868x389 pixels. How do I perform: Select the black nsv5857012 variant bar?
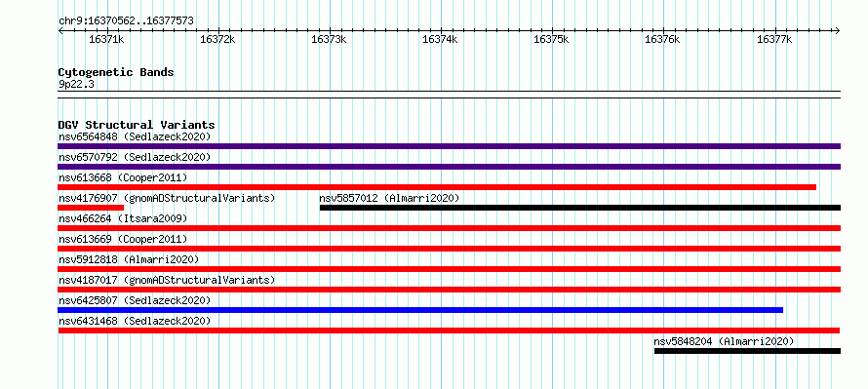coord(580,208)
